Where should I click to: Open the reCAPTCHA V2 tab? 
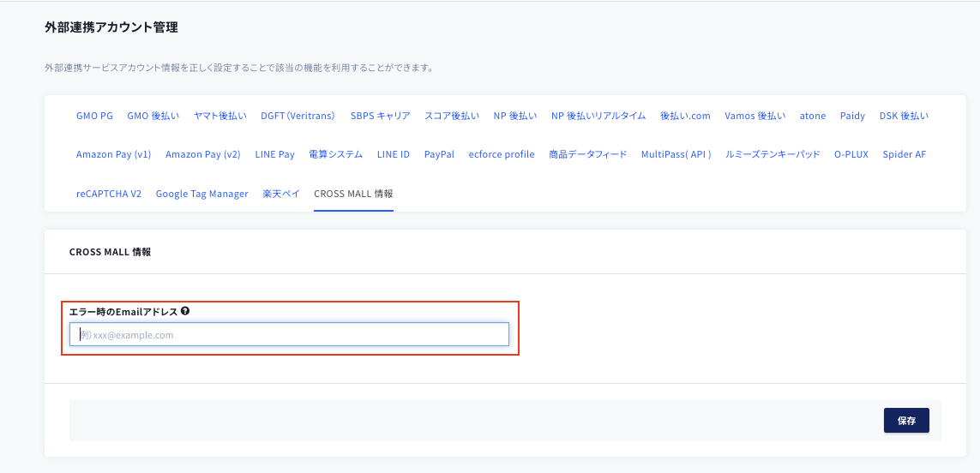tap(109, 194)
